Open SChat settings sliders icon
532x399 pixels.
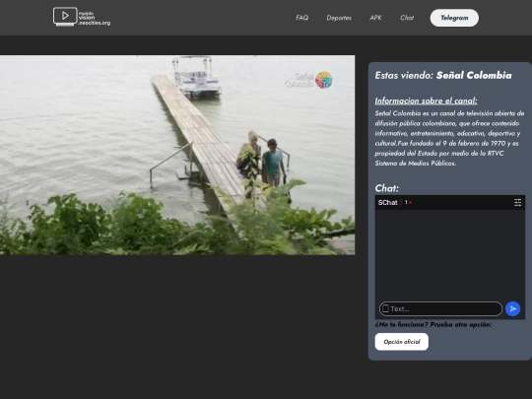tap(517, 203)
